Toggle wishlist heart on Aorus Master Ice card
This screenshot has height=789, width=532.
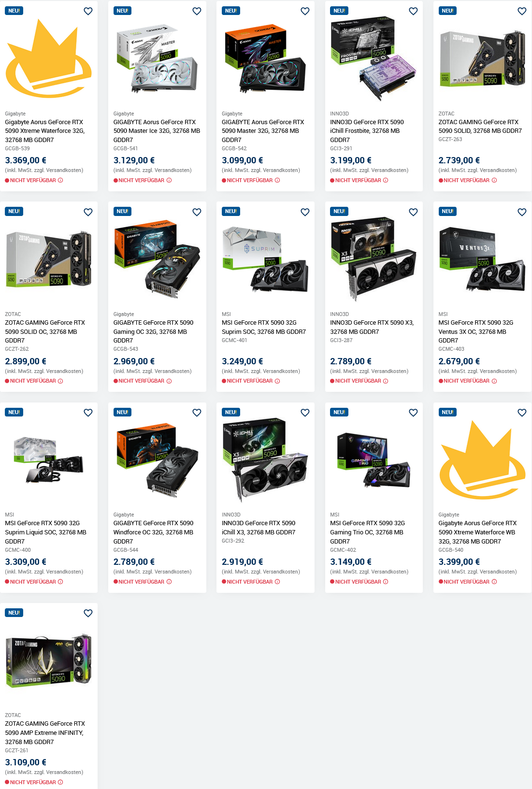pos(197,11)
